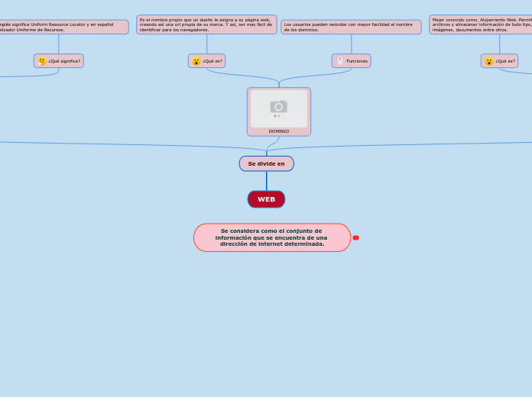Select the ¿Qué significa? node label
532x397 pixels.
pyautogui.click(x=64, y=61)
